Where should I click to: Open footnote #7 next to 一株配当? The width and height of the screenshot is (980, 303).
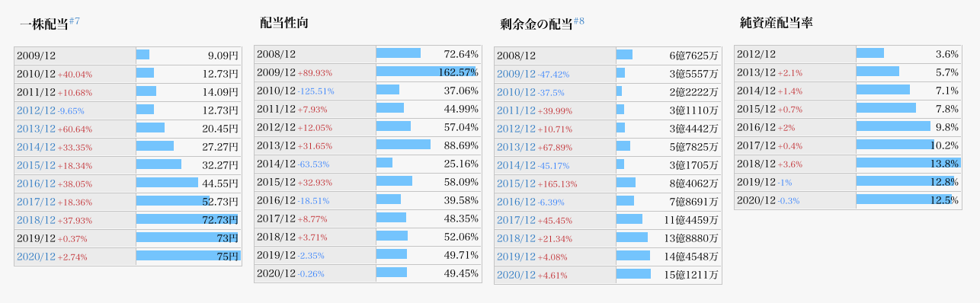(x=74, y=21)
